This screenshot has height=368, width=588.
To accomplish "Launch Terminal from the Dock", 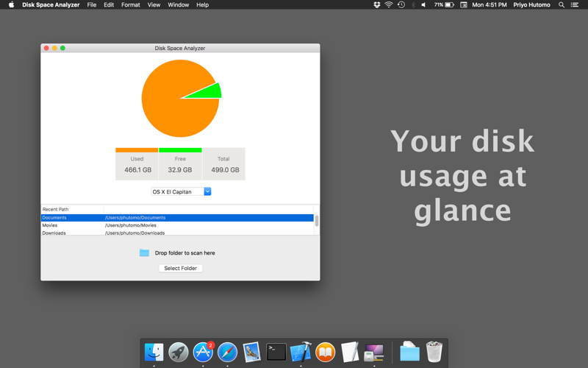I will 276,353.
